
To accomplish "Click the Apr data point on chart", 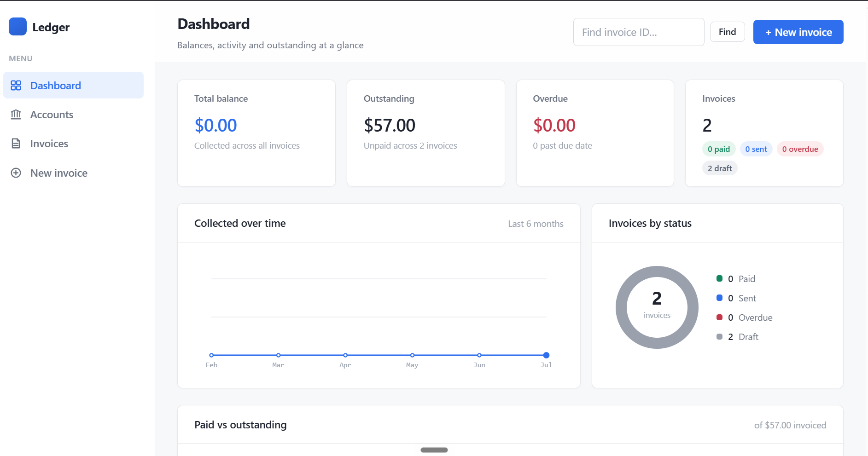I will tap(345, 355).
